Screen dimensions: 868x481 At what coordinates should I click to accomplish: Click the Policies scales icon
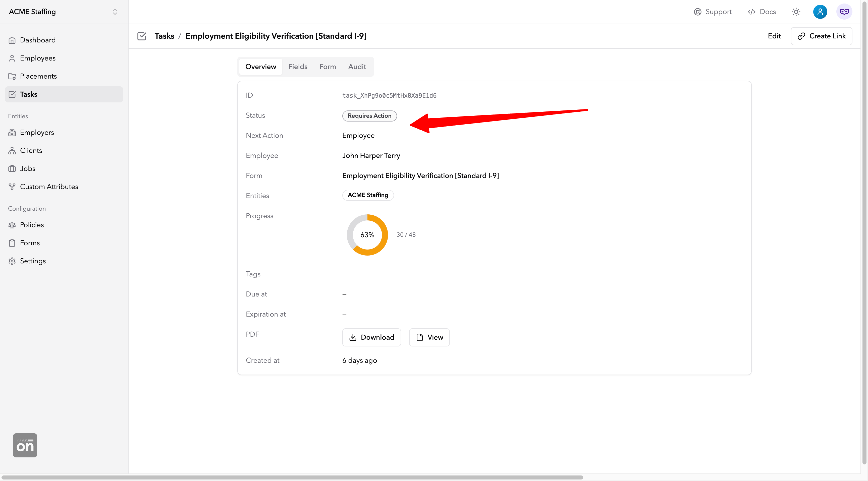point(12,225)
